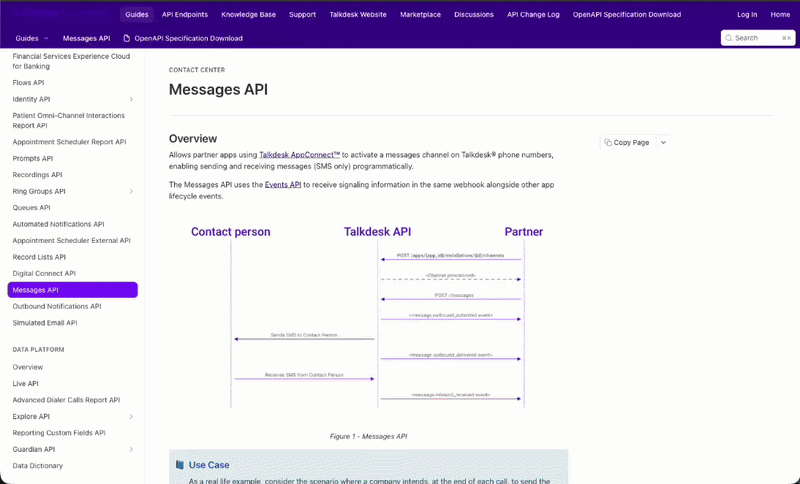Expand the Identity API sidebar item
Screen dimensions: 800x484
(x=131, y=99)
